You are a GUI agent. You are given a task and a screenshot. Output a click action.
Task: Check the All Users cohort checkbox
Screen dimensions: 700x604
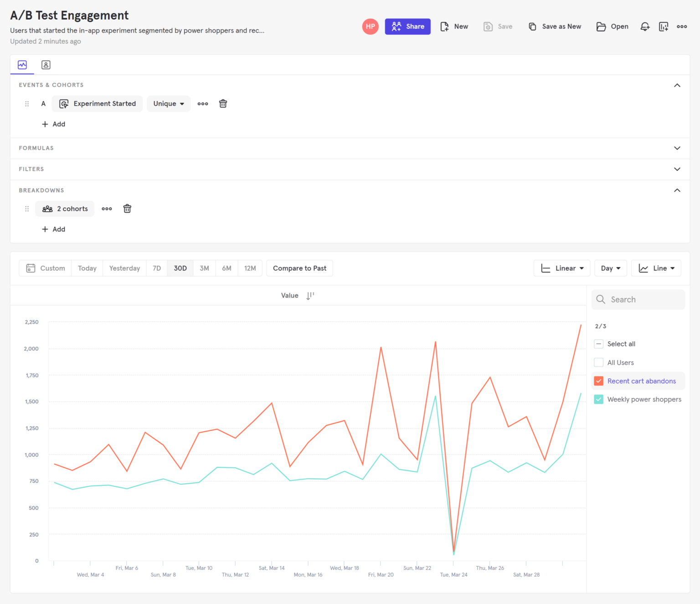[x=598, y=362]
